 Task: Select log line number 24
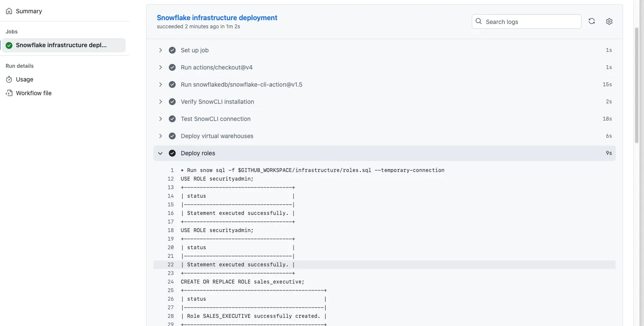coord(171,282)
